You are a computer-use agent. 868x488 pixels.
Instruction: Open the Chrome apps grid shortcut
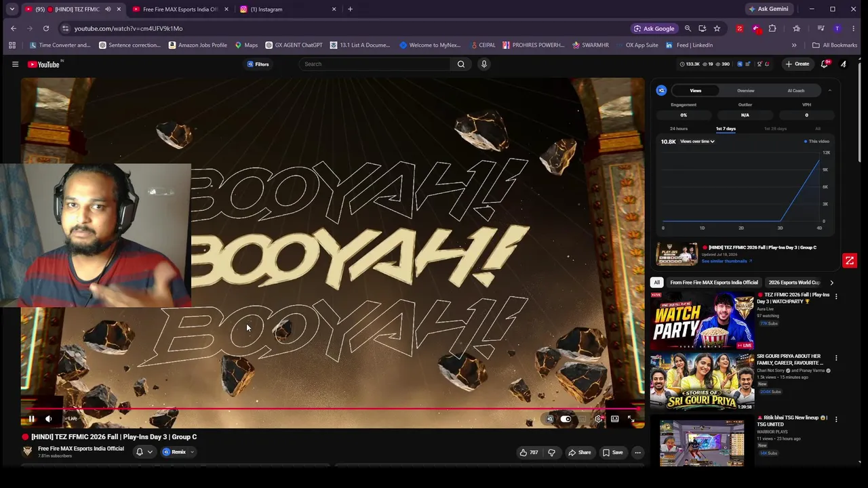[12, 45]
